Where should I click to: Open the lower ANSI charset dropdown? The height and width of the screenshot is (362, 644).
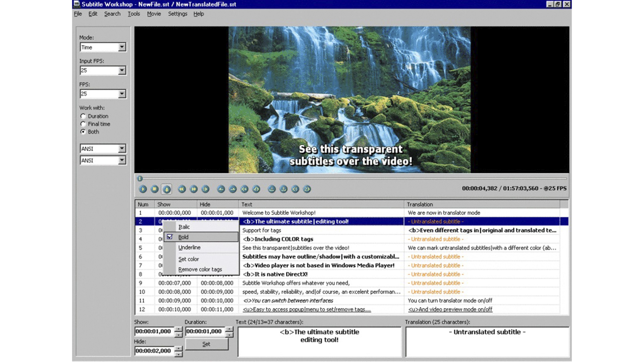click(122, 160)
